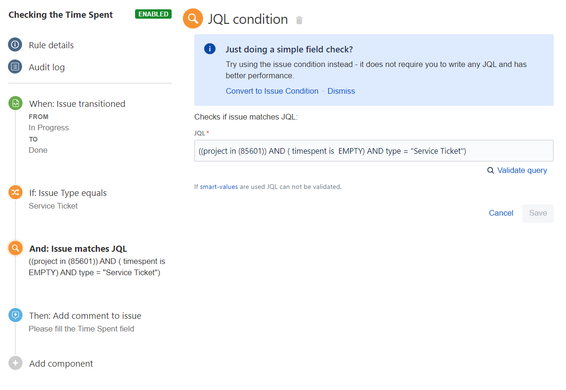Screen dimensions: 566x390
Task: Open the Audit log icon
Action: click(15, 67)
